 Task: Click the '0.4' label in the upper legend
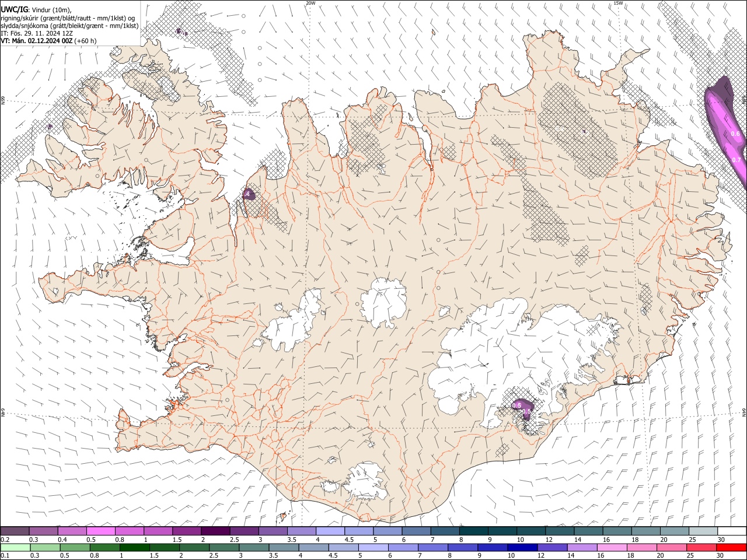[62, 539]
